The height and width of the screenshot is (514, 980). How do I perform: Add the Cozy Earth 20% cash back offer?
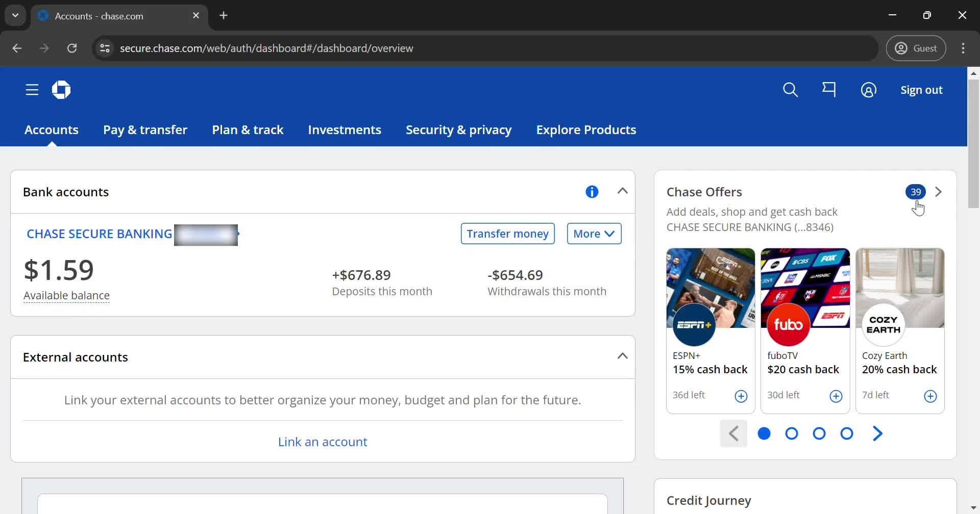930,396
